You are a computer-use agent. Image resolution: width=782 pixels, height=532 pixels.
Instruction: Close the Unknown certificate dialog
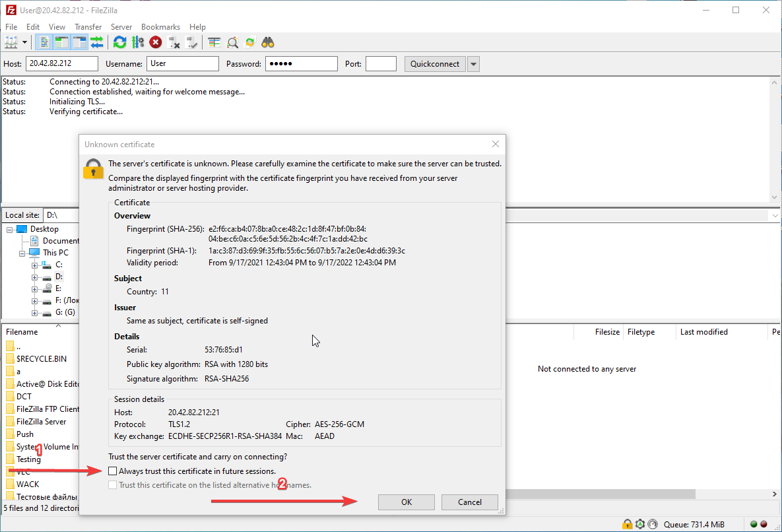tap(495, 144)
